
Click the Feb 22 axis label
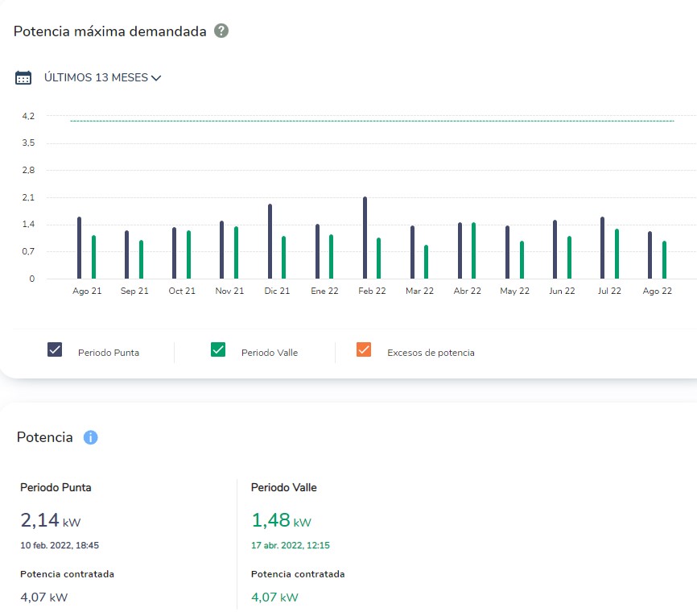click(x=372, y=291)
